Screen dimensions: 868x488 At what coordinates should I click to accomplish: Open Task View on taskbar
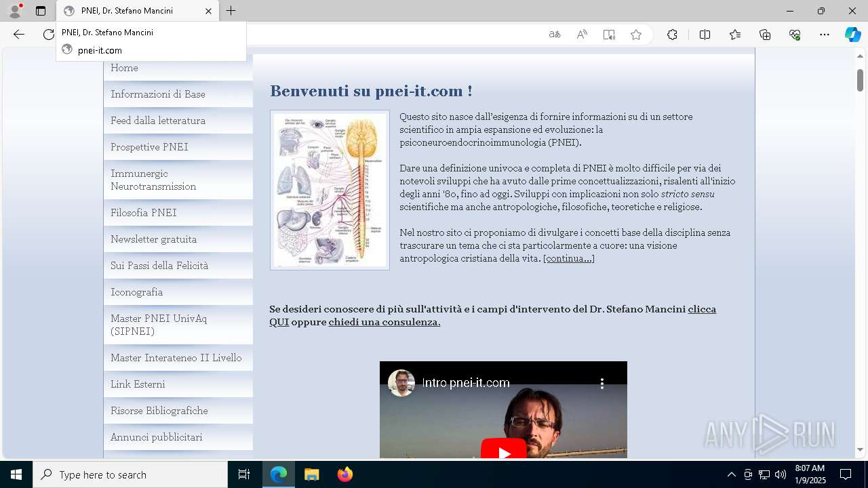(x=244, y=474)
